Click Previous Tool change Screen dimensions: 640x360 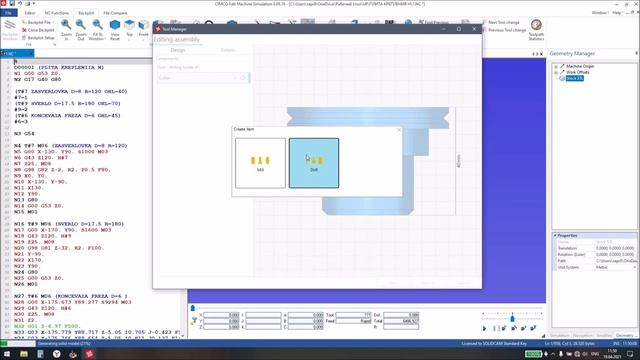(x=504, y=30)
